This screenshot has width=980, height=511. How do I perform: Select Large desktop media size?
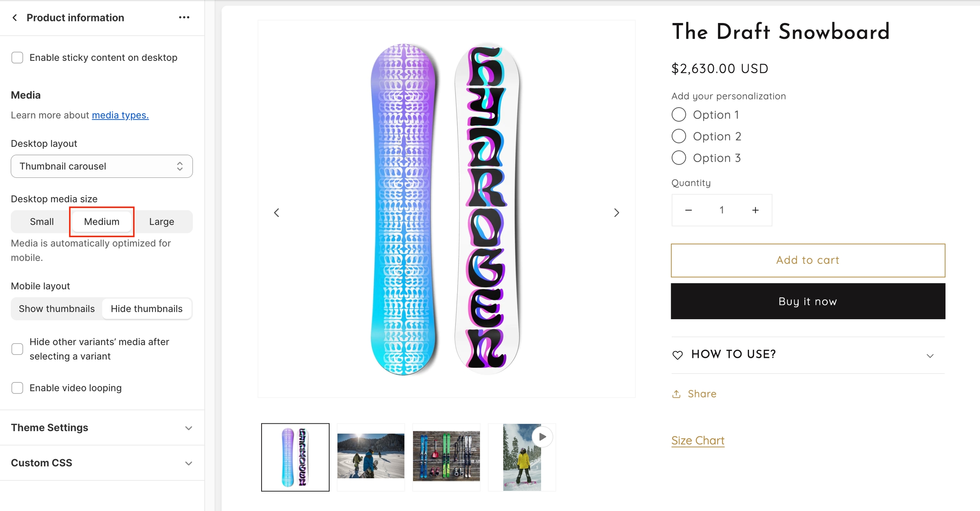pos(162,221)
